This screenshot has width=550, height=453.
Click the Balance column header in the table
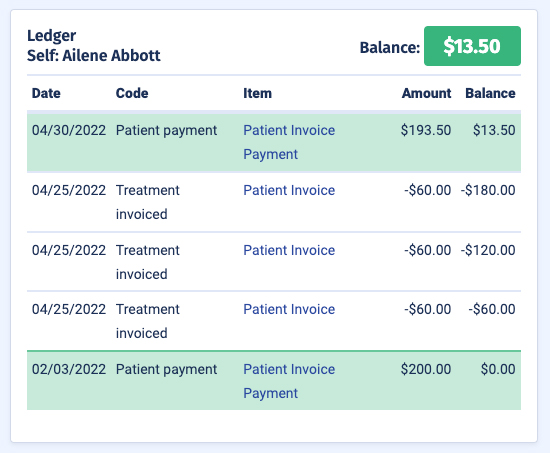490,93
